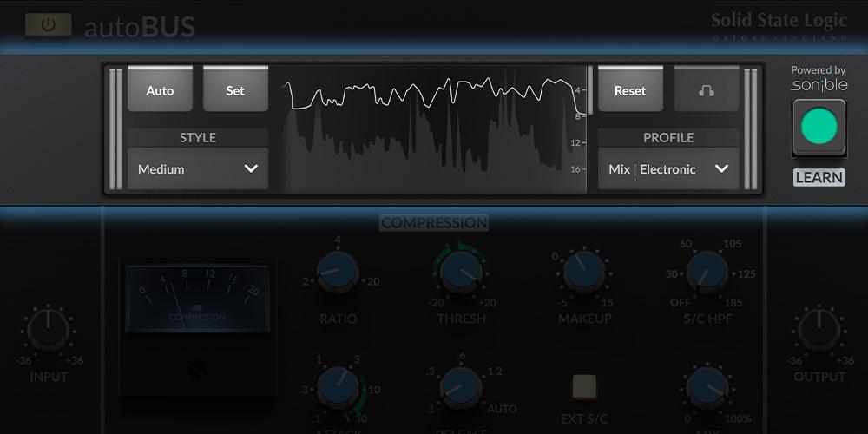Click the Auto button

pos(160,90)
